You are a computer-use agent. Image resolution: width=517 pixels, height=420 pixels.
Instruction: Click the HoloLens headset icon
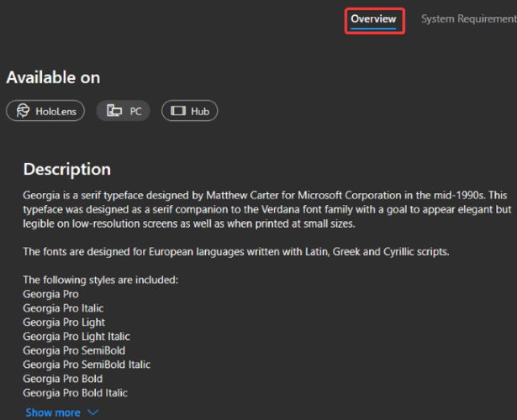tap(23, 111)
